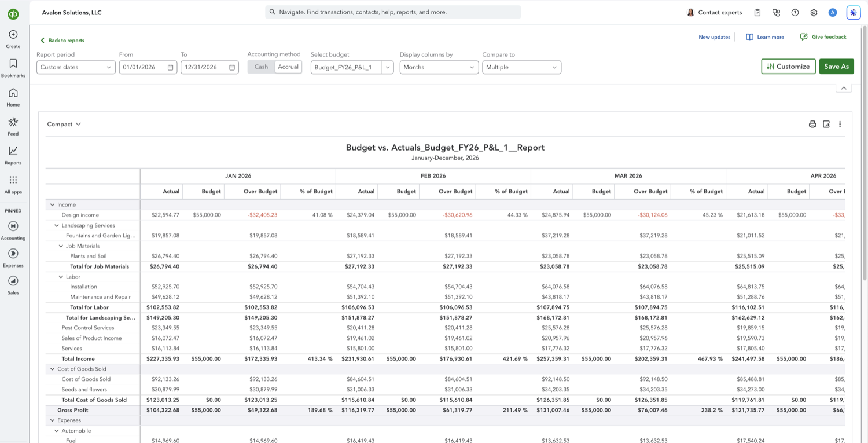
Task: Open pinned Sales app
Action: coord(13,285)
